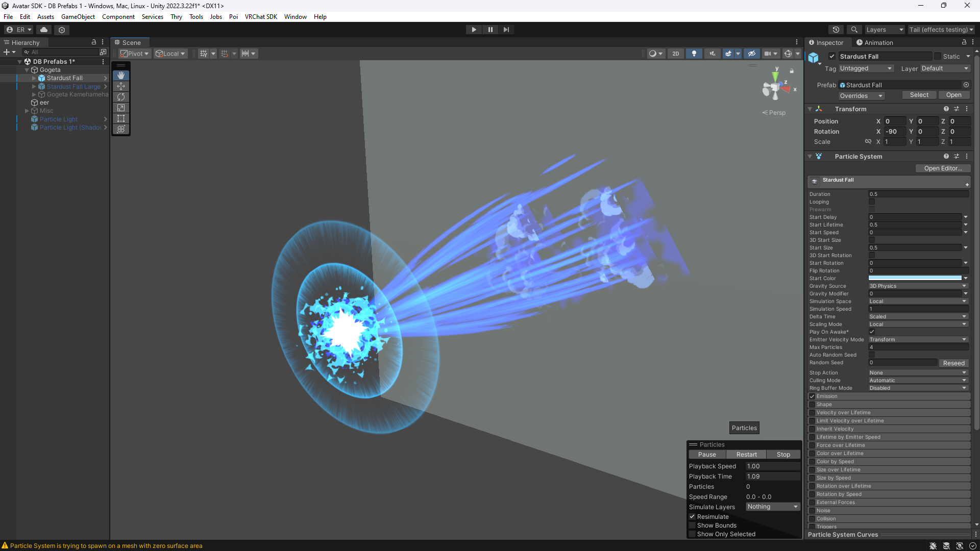The image size is (980, 551).
Task: Click the Play button in top toolbar
Action: tap(474, 30)
